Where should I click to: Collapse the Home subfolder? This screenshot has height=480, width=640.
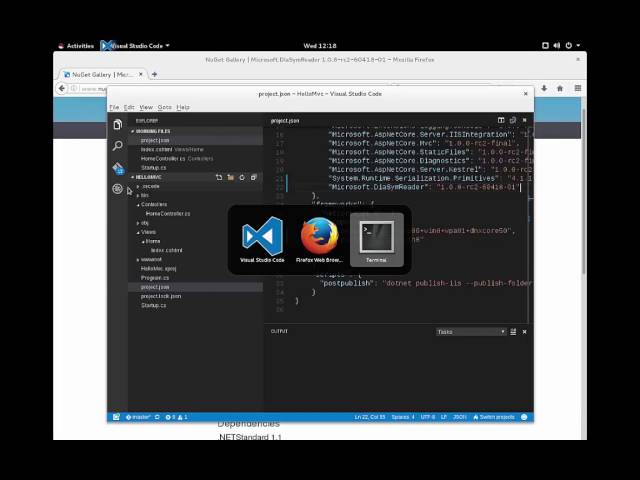[x=143, y=241]
